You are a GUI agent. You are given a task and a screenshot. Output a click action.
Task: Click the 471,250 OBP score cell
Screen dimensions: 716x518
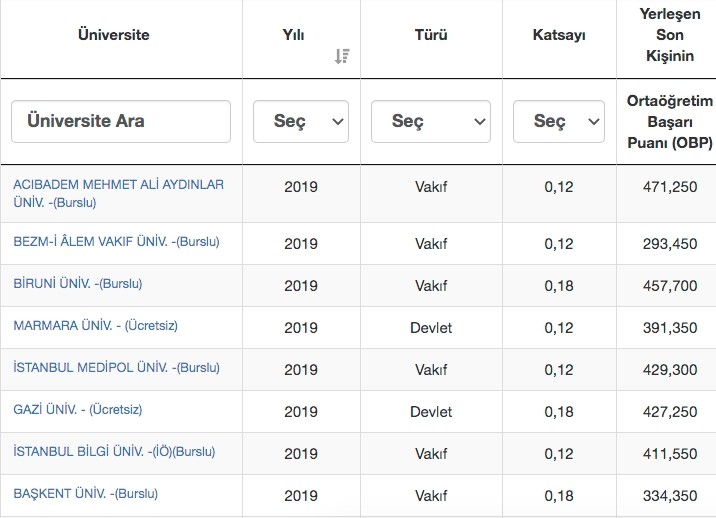pyautogui.click(x=671, y=186)
